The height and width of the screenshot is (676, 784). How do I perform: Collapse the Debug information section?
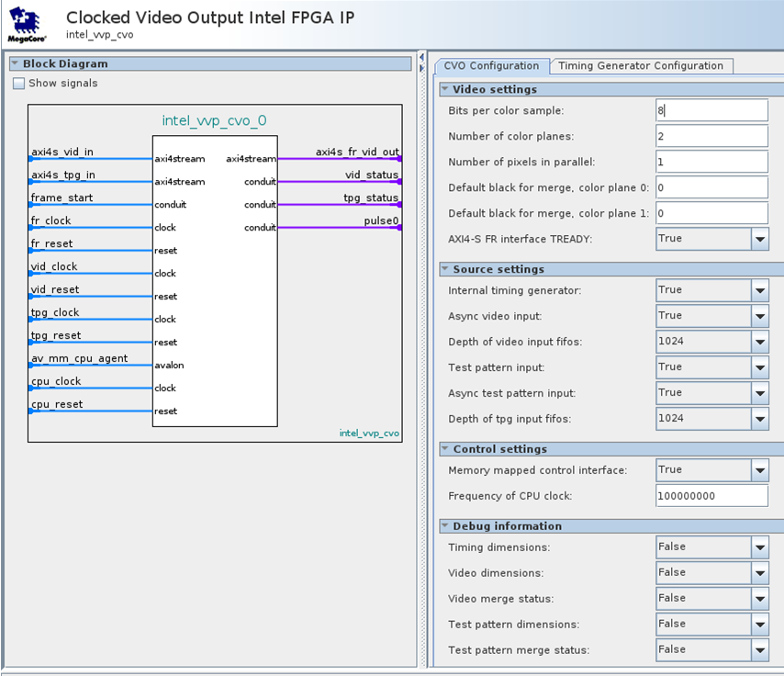click(445, 527)
